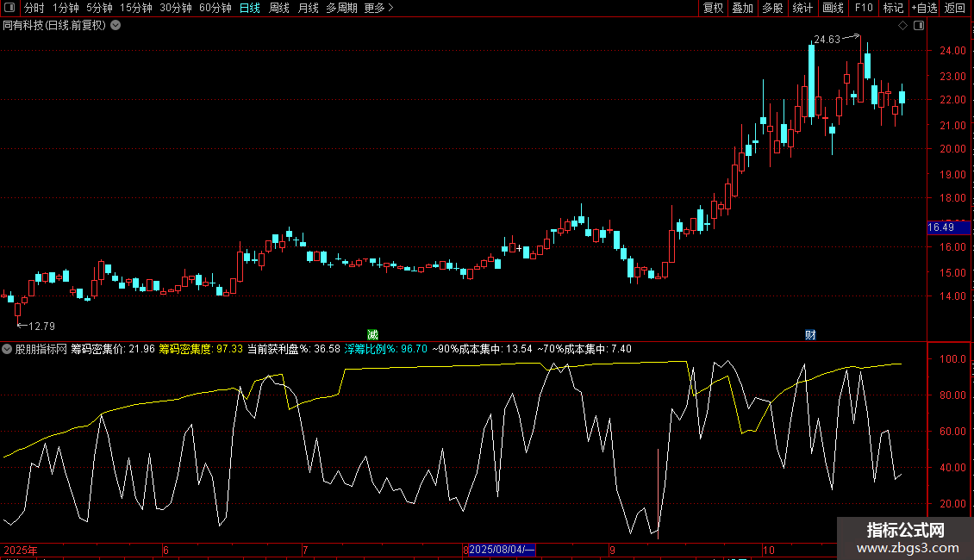The image size is (974, 560).
Task: Click the 叠加 overlay button
Action: click(x=743, y=8)
